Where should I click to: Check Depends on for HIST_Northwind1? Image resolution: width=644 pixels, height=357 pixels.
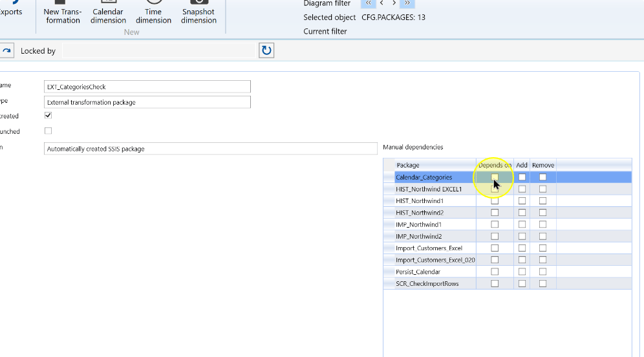(495, 201)
